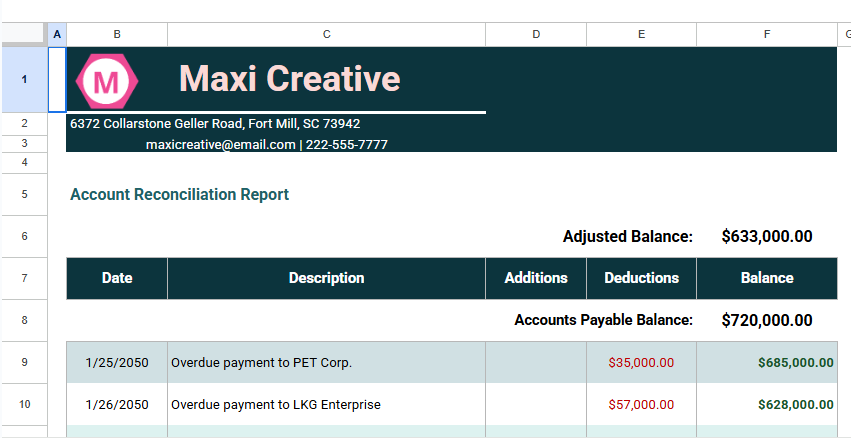
Task: Click the Maxi Creative title cell
Action: click(290, 78)
